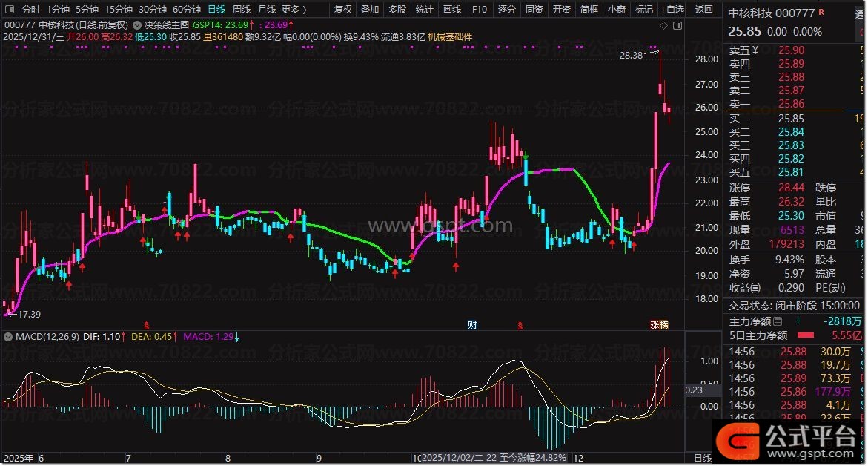This screenshot has height=466, width=868.
Task: Open the 主力净额 detail icon
Action: (778, 322)
